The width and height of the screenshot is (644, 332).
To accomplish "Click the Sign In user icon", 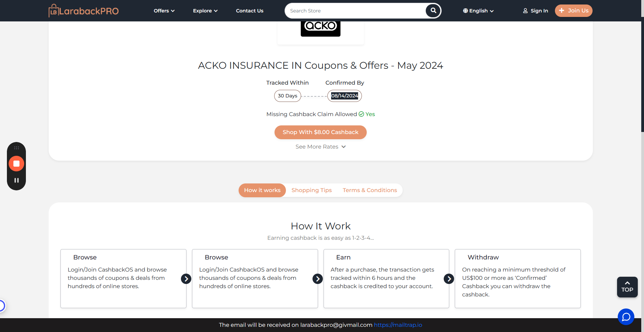I will (525, 11).
